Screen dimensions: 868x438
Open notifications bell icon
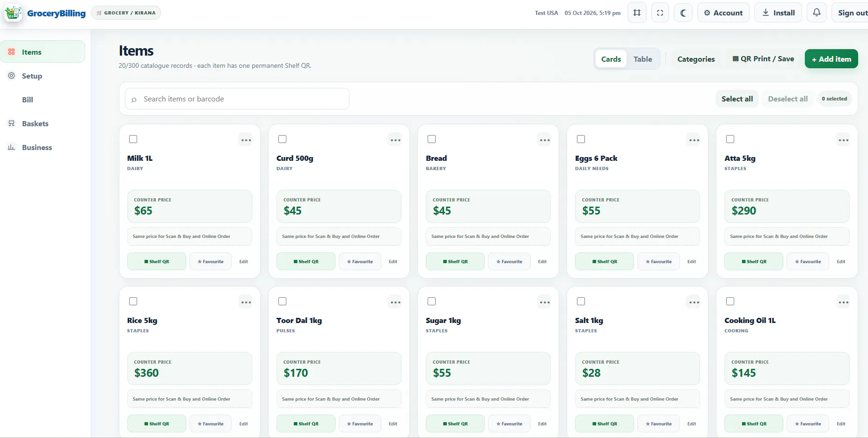pos(817,13)
